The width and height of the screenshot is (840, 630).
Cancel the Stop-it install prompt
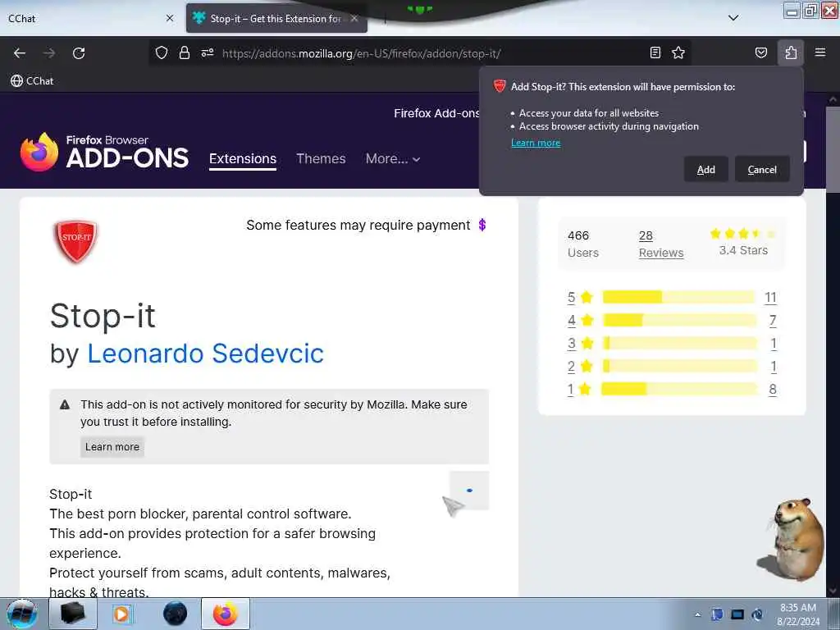pos(762,169)
